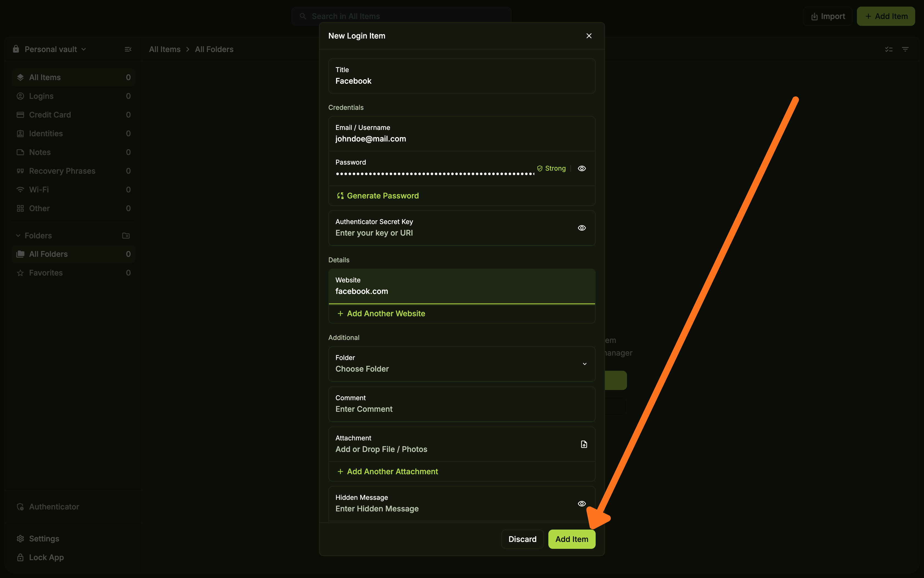Click the Enter Comment field

click(462, 404)
